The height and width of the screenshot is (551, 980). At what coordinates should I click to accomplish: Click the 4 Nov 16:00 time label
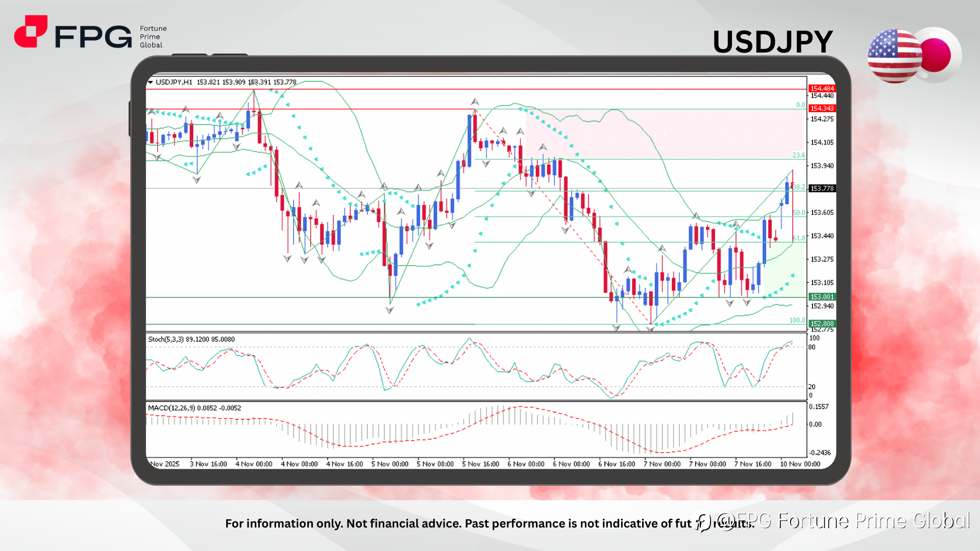click(345, 464)
